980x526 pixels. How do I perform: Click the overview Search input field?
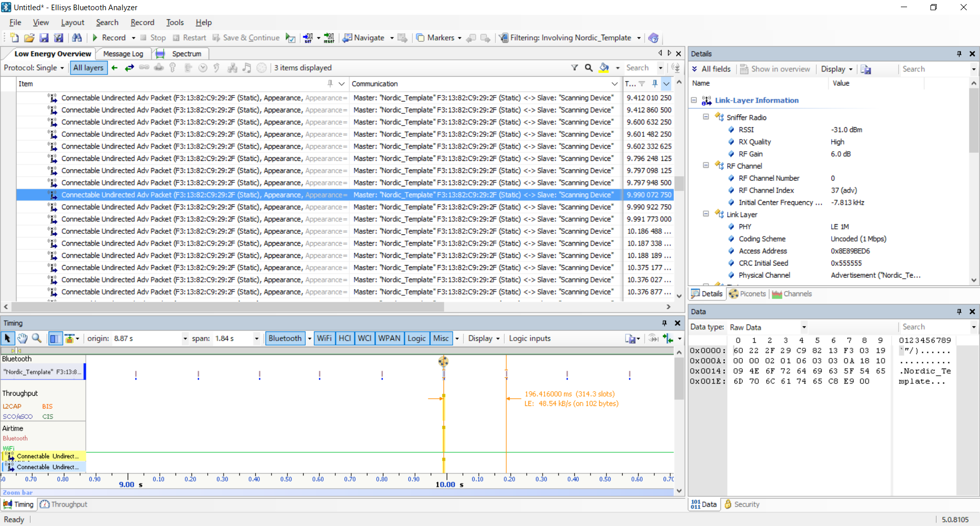pos(641,67)
